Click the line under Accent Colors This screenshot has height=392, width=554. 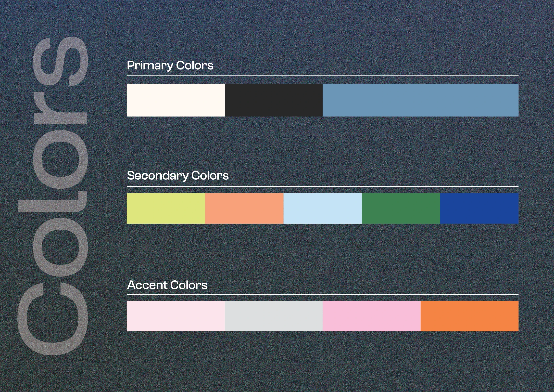click(x=323, y=295)
